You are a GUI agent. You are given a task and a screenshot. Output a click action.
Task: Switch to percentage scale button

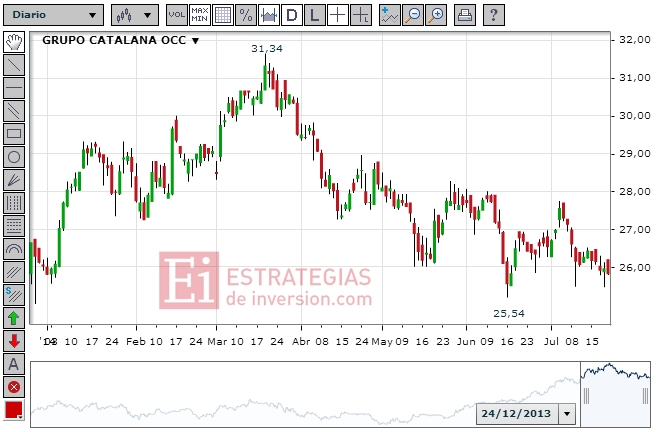pyautogui.click(x=246, y=15)
